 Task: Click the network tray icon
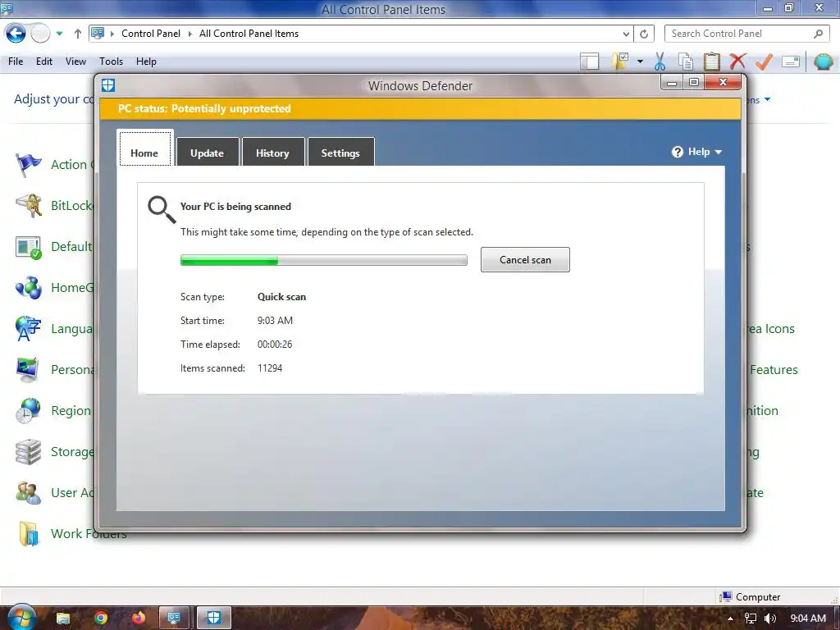[x=751, y=619]
